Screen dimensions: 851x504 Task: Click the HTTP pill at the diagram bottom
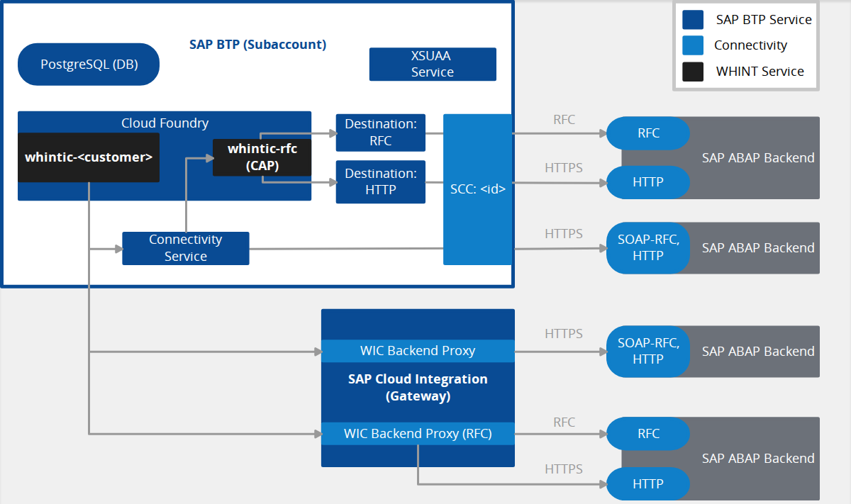coord(648,484)
